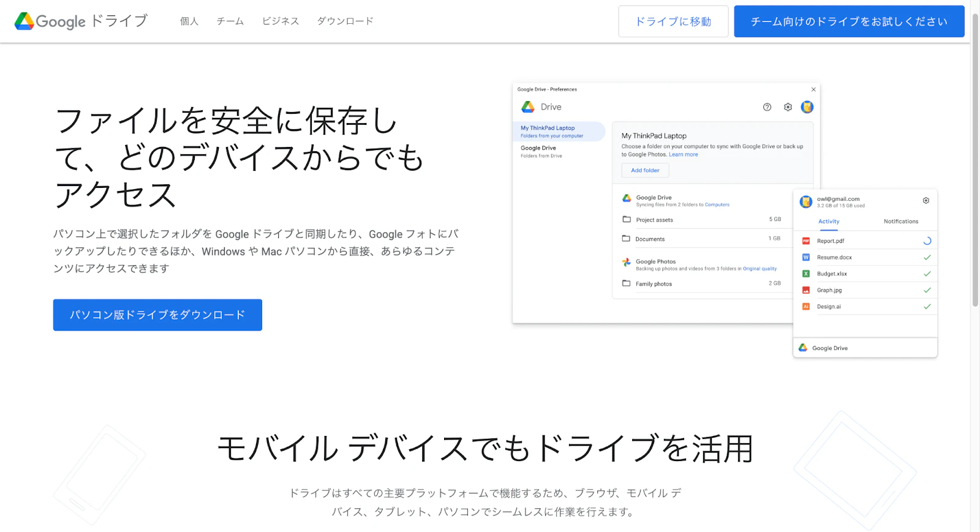The height and width of the screenshot is (532, 980).
Task: Switch to the Activity tab
Action: (829, 222)
